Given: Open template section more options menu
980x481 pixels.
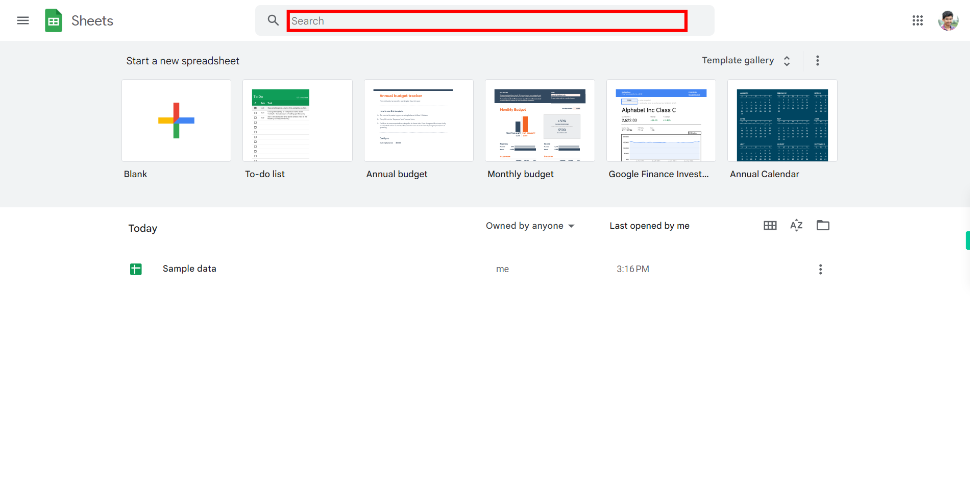Looking at the screenshot, I should tap(818, 61).
